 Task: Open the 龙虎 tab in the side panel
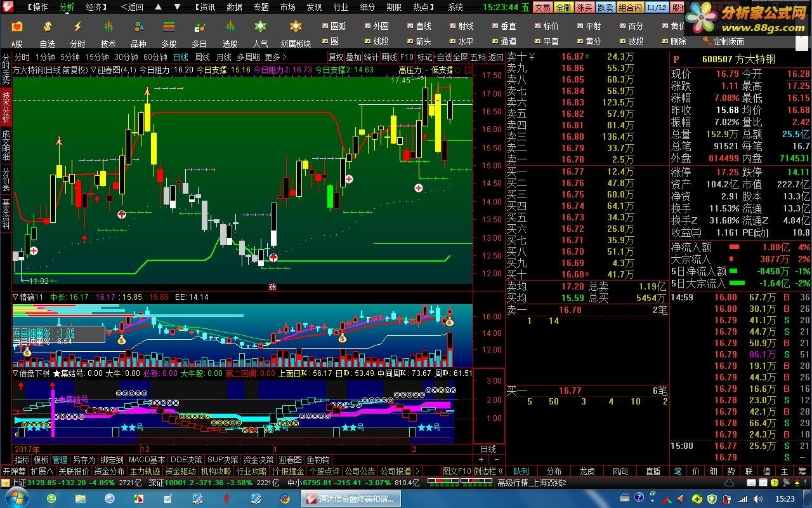pyautogui.click(x=587, y=471)
